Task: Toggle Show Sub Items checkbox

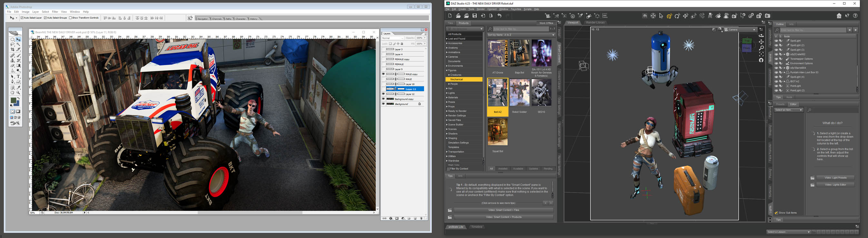Action: [x=776, y=213]
